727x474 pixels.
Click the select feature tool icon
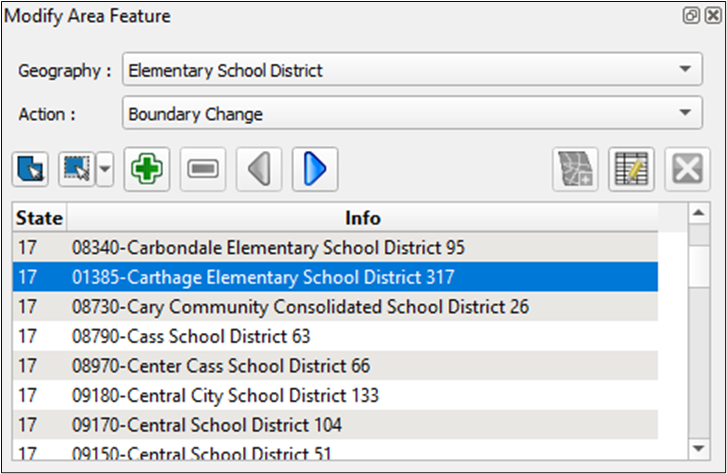pos(31,169)
